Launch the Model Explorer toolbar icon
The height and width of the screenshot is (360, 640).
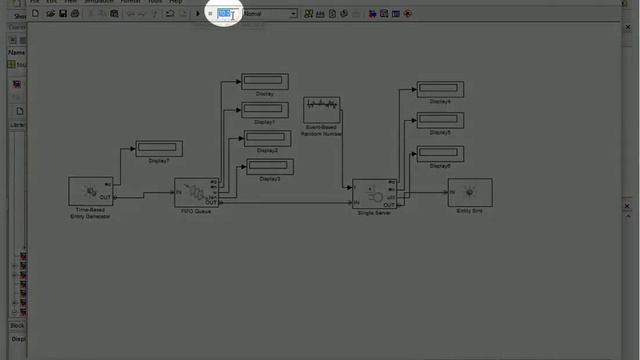[384, 14]
